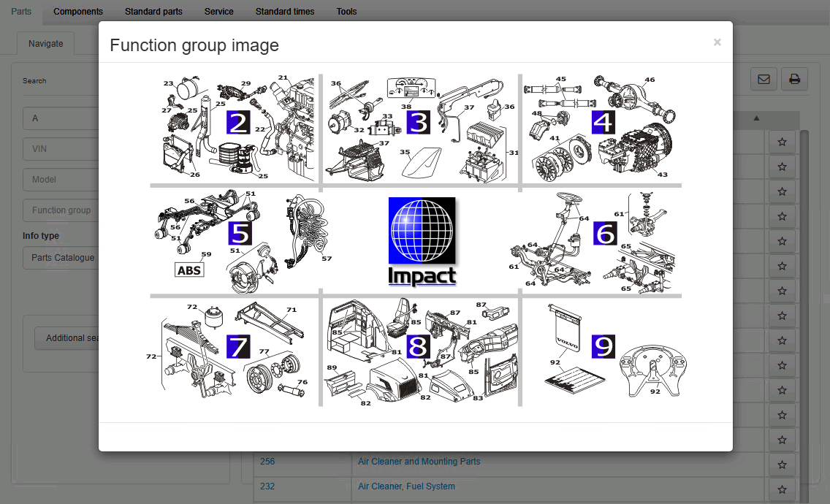Screen dimensions: 830x504
Task: Click function group number 256
Action: point(267,462)
